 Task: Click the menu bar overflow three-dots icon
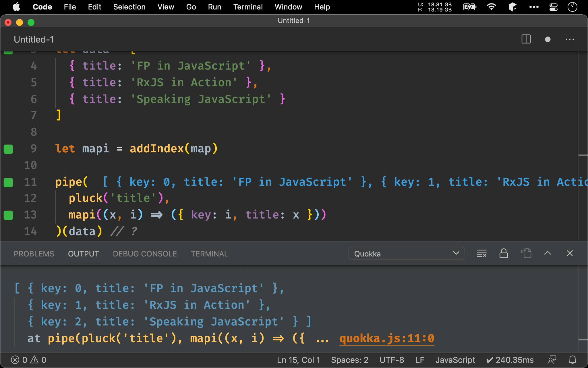(534, 7)
